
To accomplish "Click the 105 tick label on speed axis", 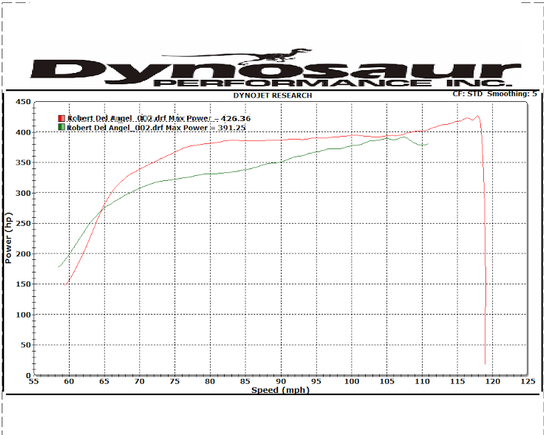I will (387, 382).
